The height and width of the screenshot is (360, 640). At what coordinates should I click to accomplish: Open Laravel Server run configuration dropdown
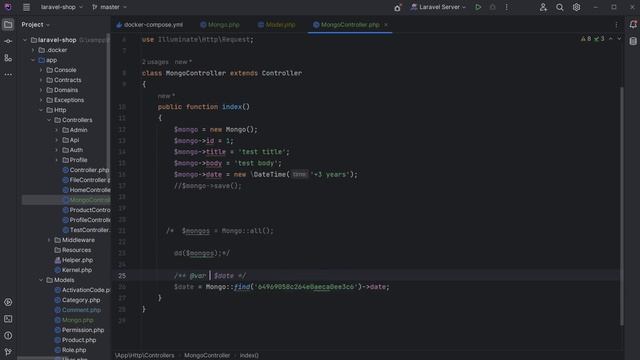[x=438, y=7]
